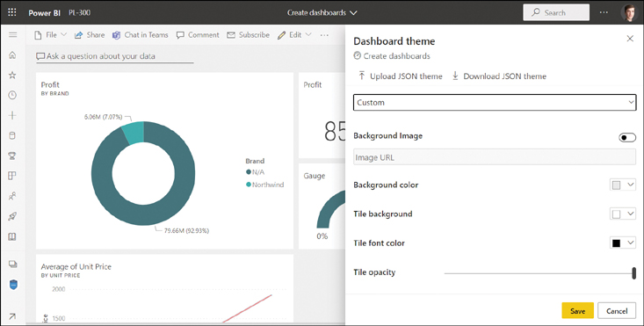
Task: Go to Home in left sidebar
Action: point(12,55)
